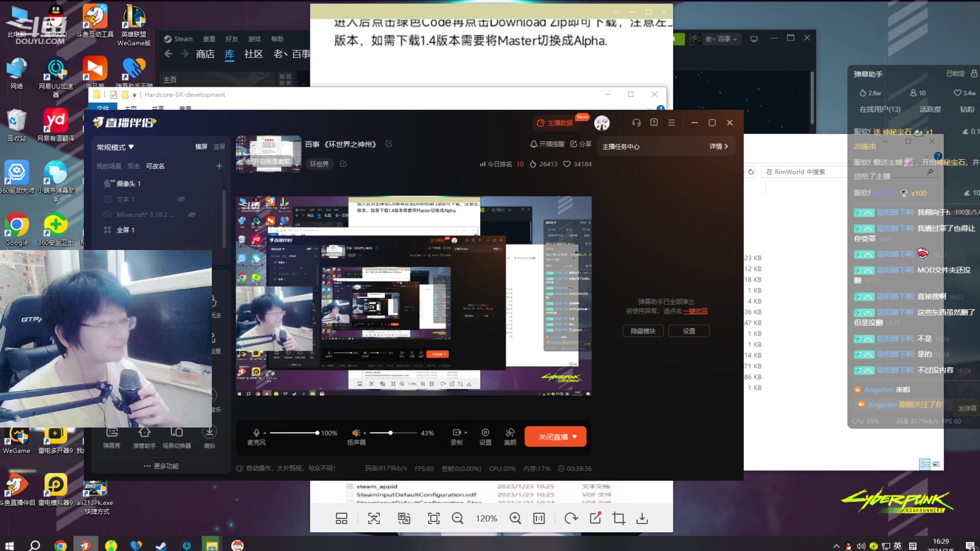The height and width of the screenshot is (551, 980).
Task: Click the 美化 beauty filter icon
Action: (510, 436)
